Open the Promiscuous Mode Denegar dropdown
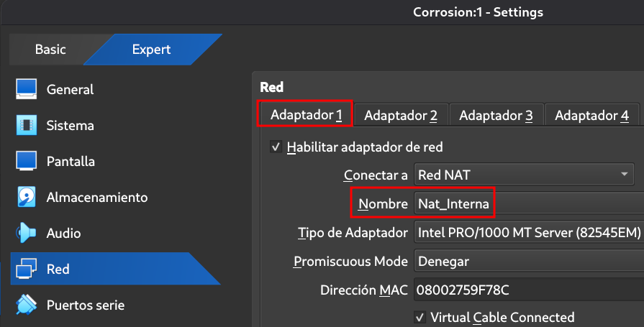 tap(529, 262)
